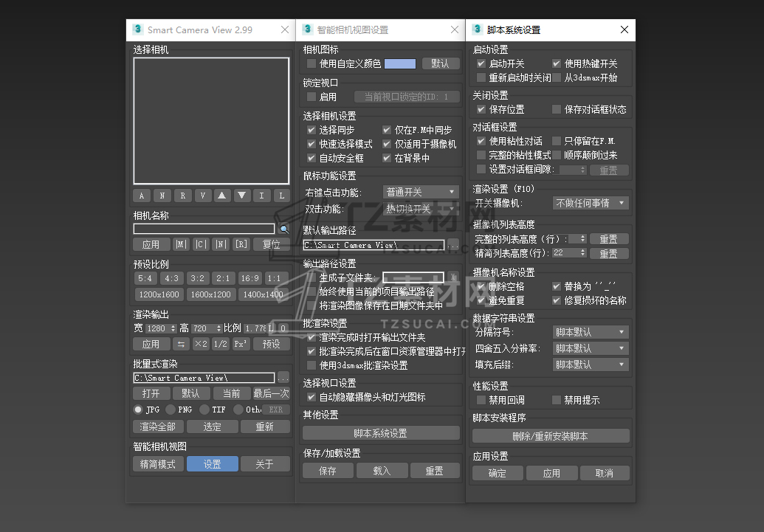Open 关于 dialog
This screenshot has width=764, height=532.
(265, 464)
